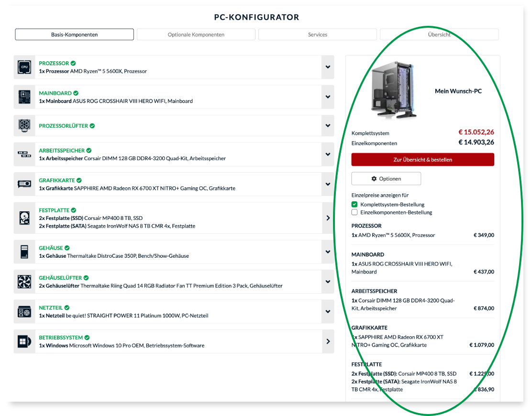
Task: Click the Arbeitsspeicher RAM icon
Action: click(x=24, y=154)
